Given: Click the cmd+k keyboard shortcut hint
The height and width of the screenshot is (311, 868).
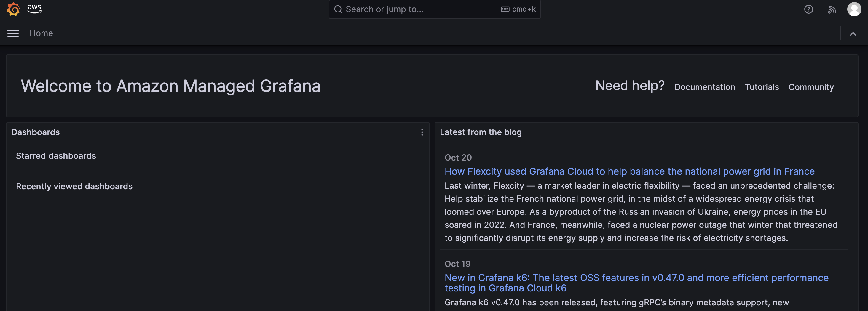Looking at the screenshot, I should point(518,9).
